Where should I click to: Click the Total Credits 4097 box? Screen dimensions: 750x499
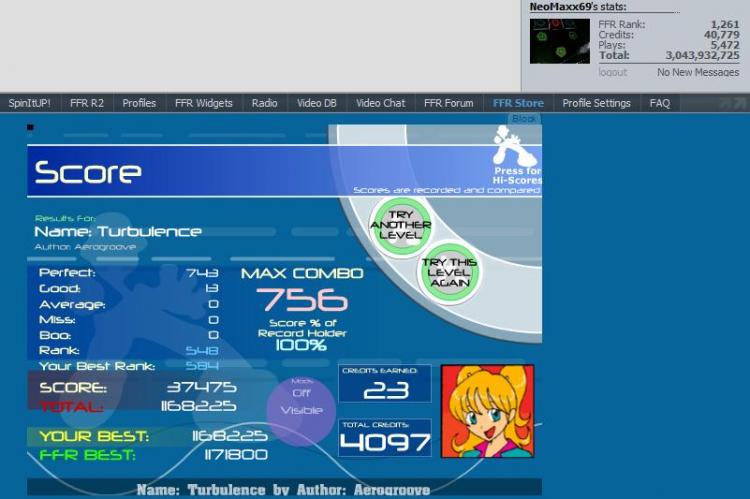pos(385,438)
